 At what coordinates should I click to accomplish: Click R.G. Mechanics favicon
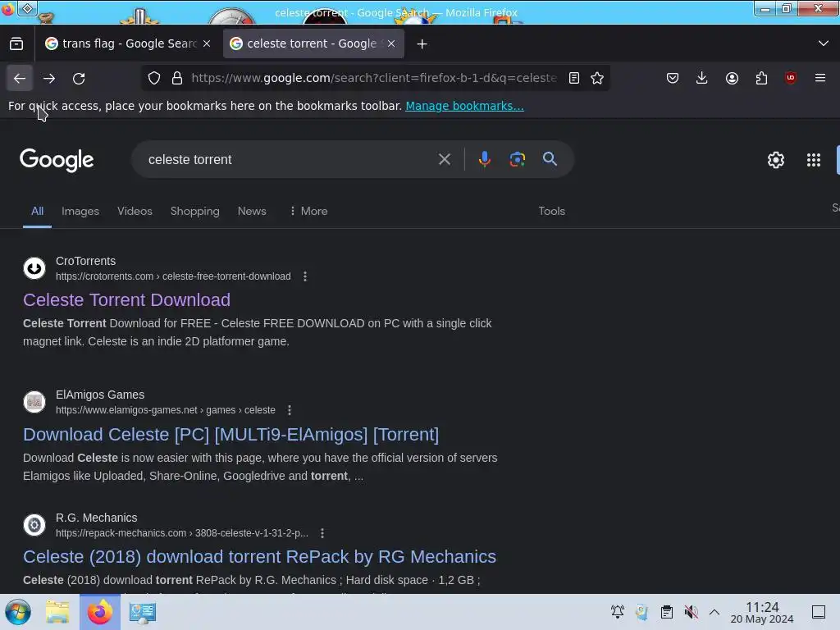coord(34,525)
